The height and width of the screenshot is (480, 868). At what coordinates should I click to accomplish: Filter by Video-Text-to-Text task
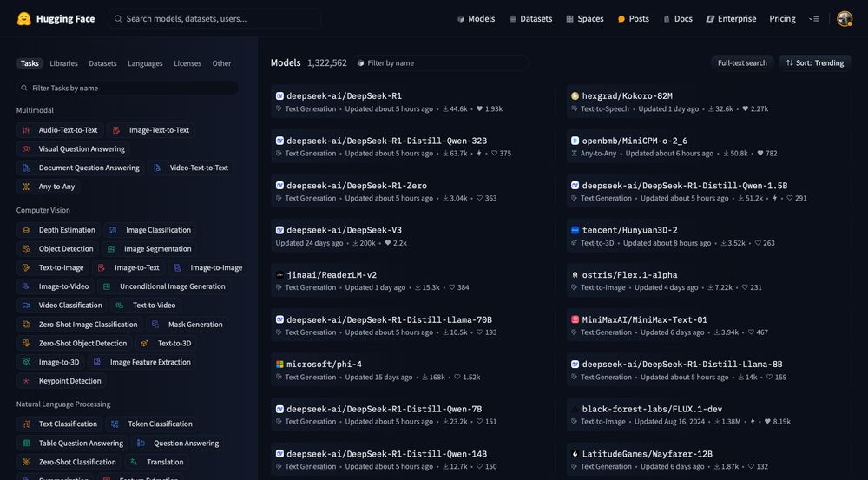point(191,168)
